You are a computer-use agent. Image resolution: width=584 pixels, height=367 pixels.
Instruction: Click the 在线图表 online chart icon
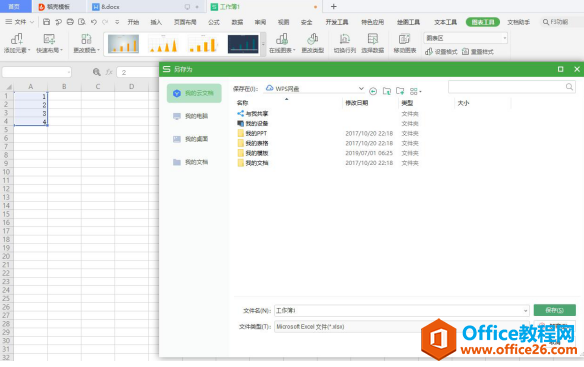(x=282, y=39)
